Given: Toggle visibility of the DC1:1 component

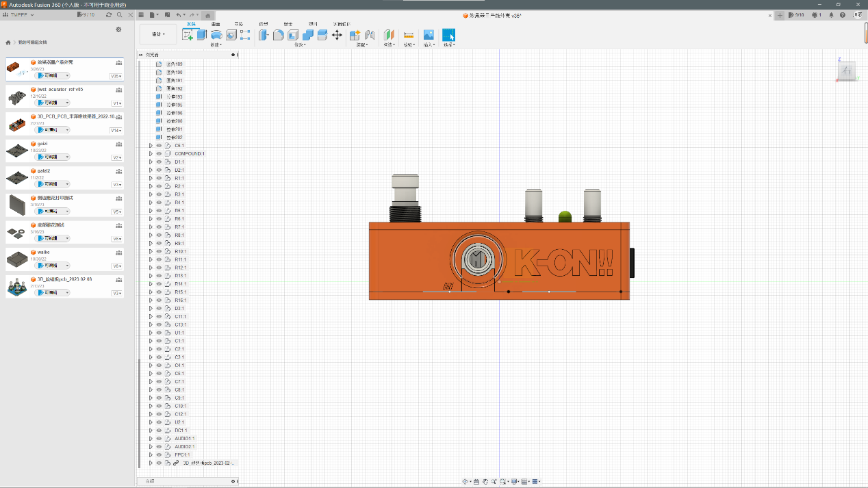Looking at the screenshot, I should coord(159,431).
